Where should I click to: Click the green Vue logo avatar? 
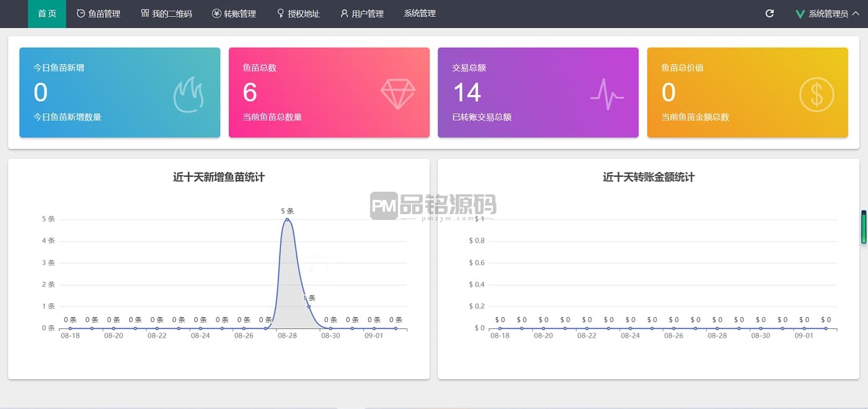pyautogui.click(x=800, y=14)
